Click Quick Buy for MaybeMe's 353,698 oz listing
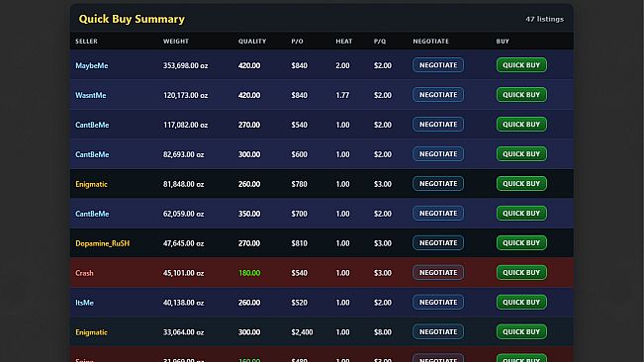 point(521,65)
